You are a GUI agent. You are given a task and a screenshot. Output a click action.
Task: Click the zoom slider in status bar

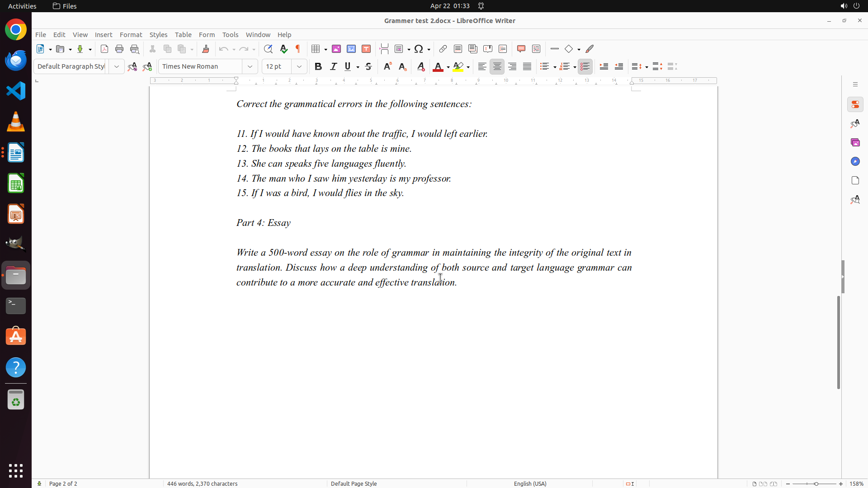pos(816,483)
